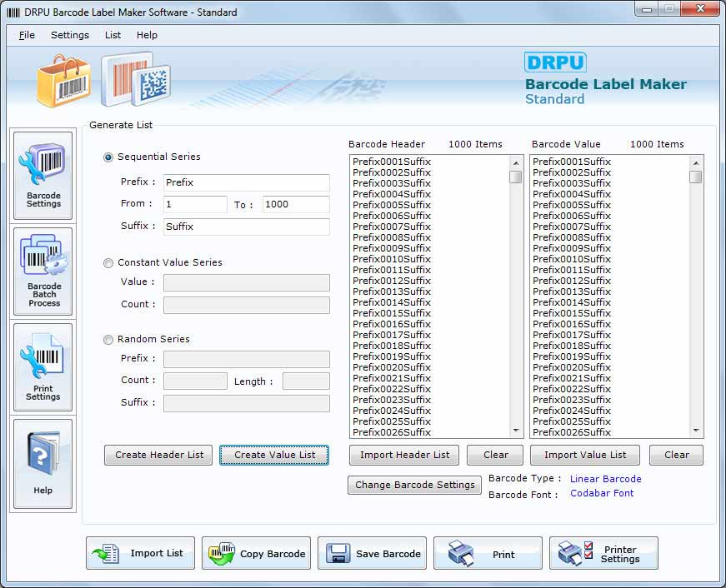This screenshot has height=588, width=726.
Task: Select Prefix0003Suffix in Barcode Value list
Action: 572,183
